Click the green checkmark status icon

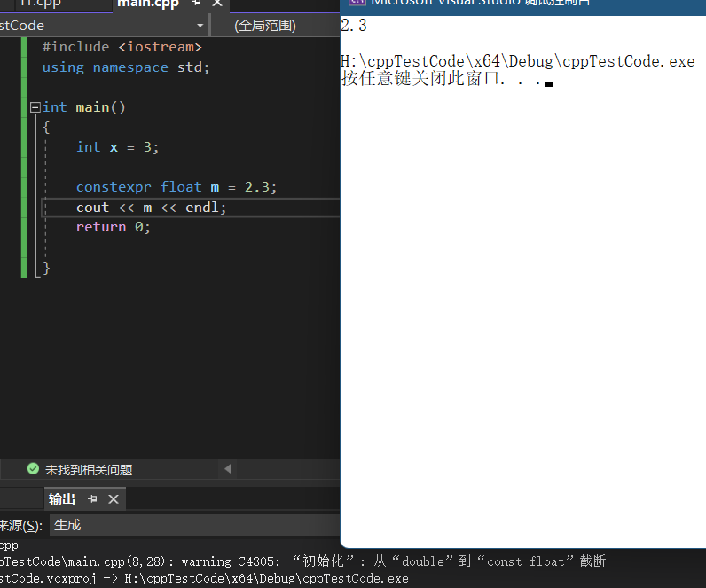[33, 469]
